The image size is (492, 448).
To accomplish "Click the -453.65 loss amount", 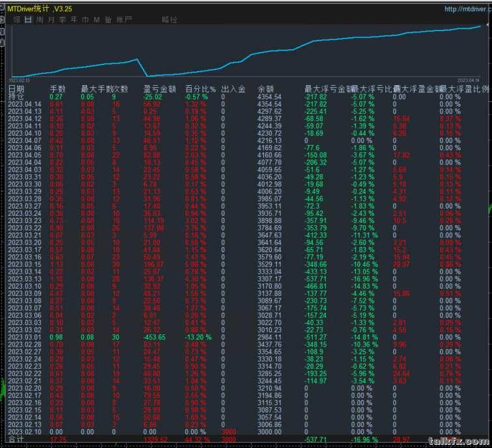I will (155, 337).
